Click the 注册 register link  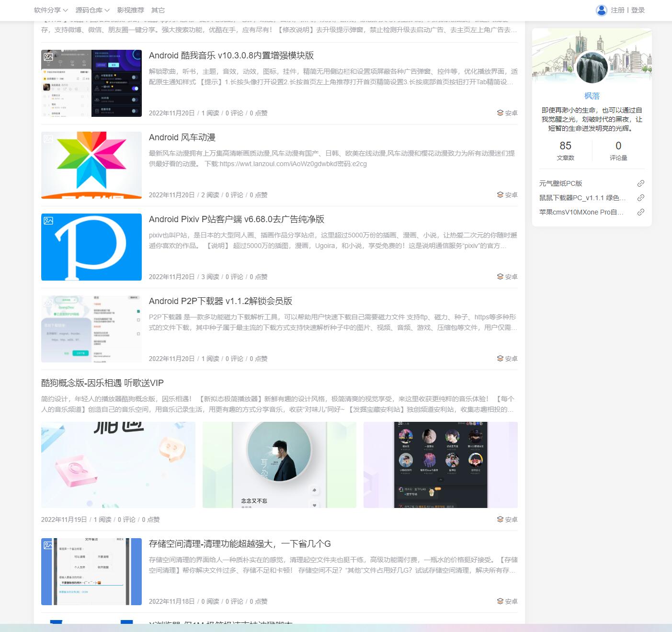(x=617, y=10)
